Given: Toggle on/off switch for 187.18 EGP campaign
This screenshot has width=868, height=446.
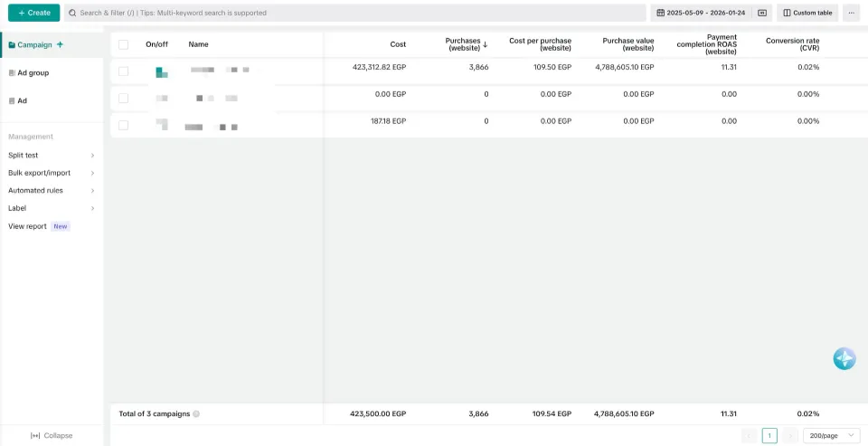Looking at the screenshot, I should point(162,124).
